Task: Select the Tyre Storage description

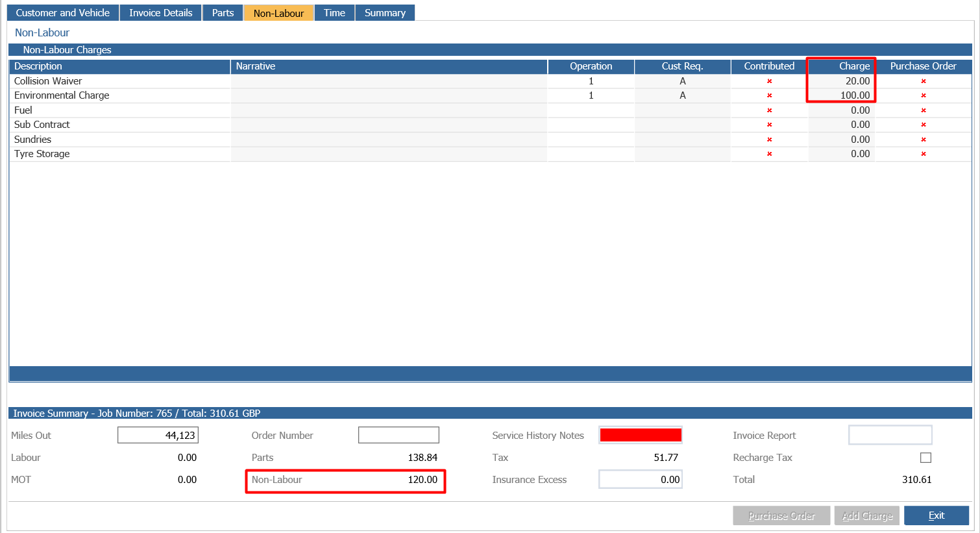Action: tap(42, 154)
